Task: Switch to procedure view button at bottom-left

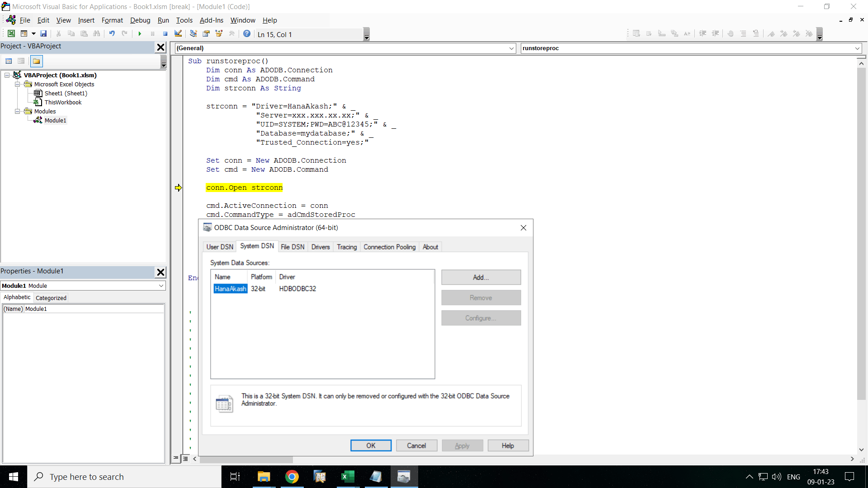Action: coord(176,459)
